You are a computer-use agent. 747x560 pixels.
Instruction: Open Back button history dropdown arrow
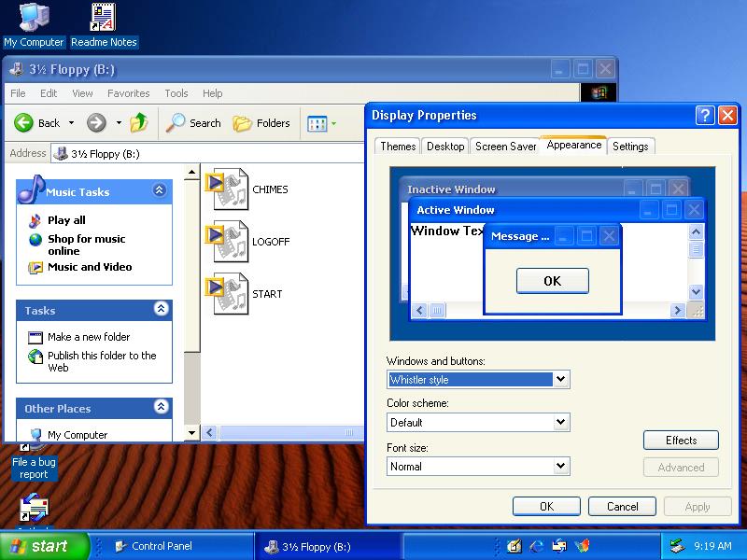click(x=72, y=123)
